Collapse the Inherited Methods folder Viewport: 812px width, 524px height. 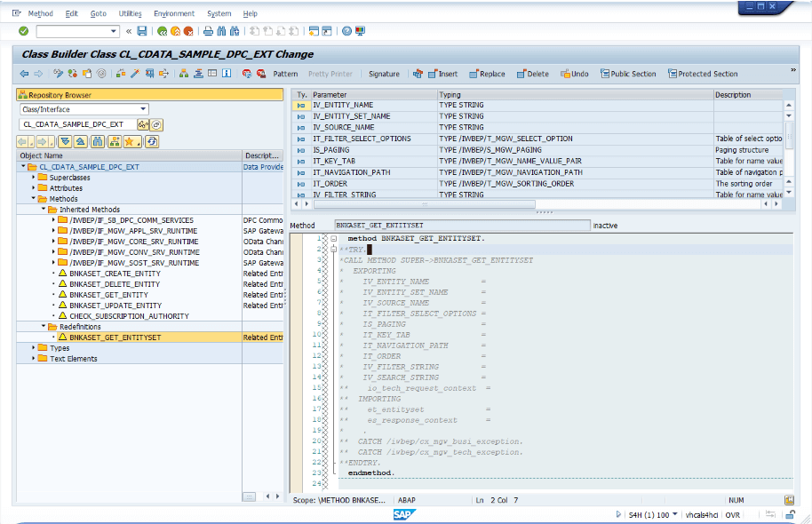point(42,210)
